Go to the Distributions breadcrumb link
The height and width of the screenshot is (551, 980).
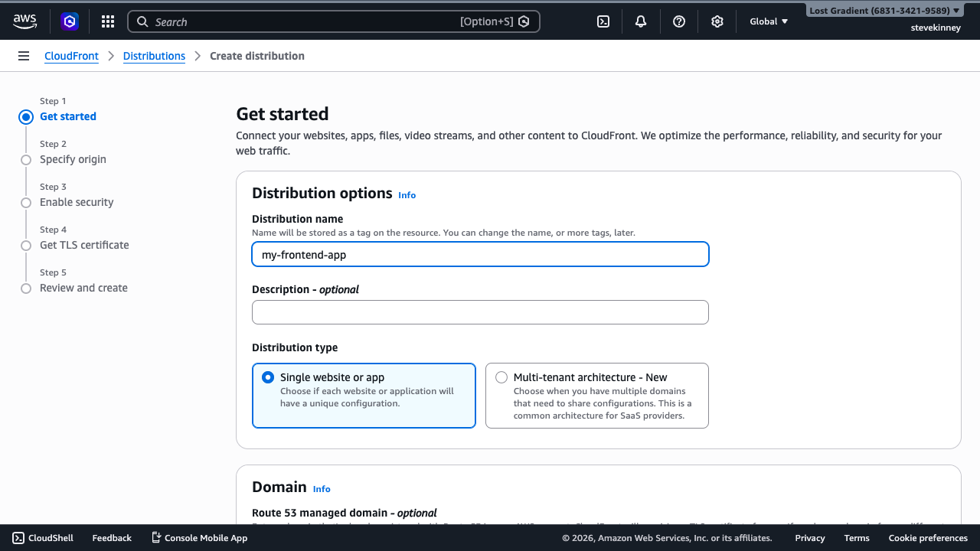click(x=154, y=56)
